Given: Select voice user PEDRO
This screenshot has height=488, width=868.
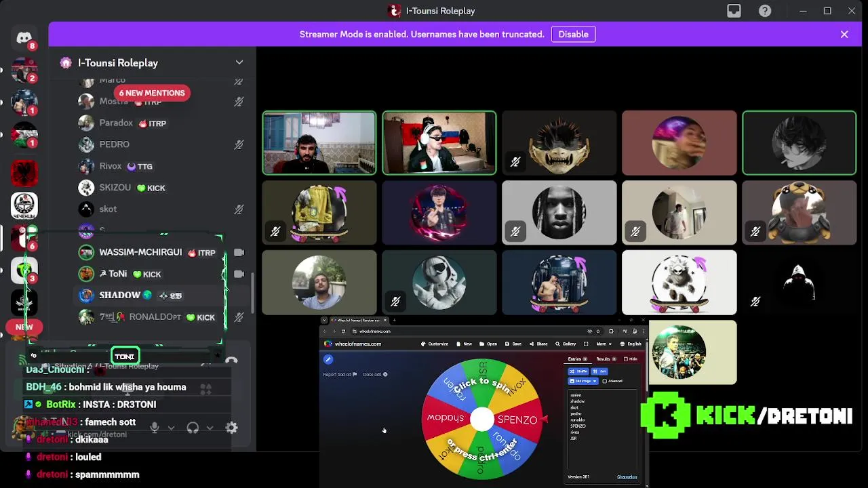Looking at the screenshot, I should [x=160, y=144].
